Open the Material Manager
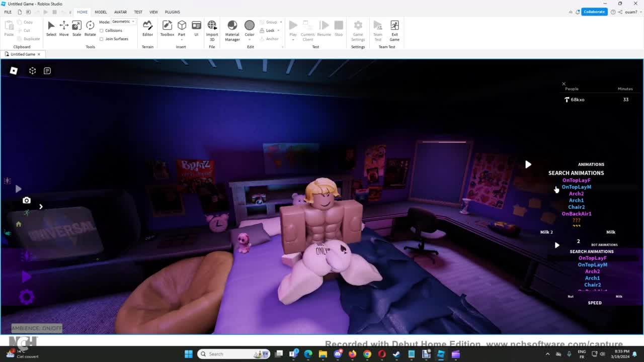This screenshot has width=644, height=362. point(232,29)
